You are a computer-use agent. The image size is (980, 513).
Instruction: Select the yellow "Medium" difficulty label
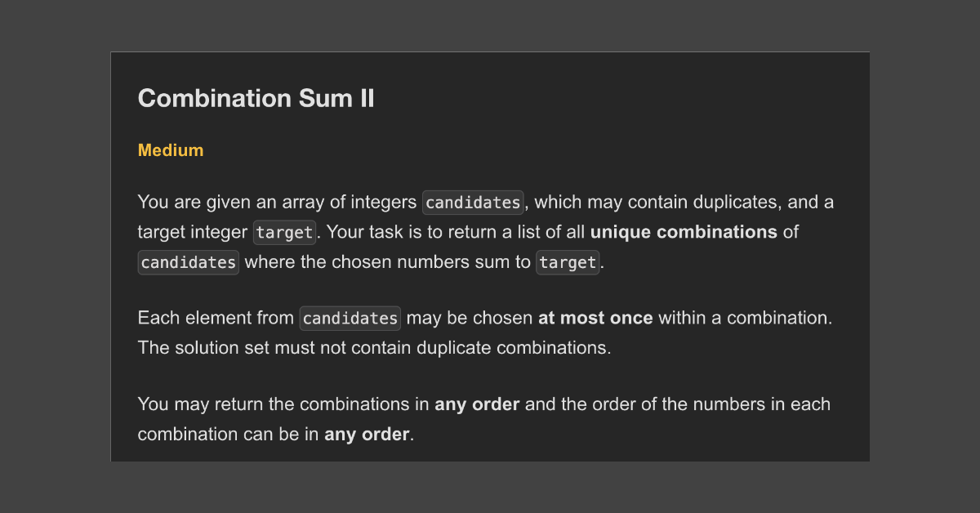171,150
